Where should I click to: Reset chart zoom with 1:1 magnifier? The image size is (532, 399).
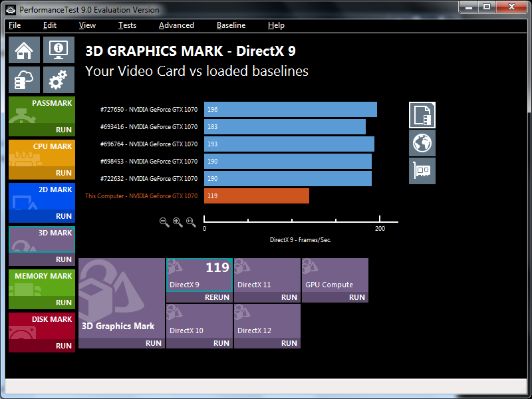pos(191,222)
